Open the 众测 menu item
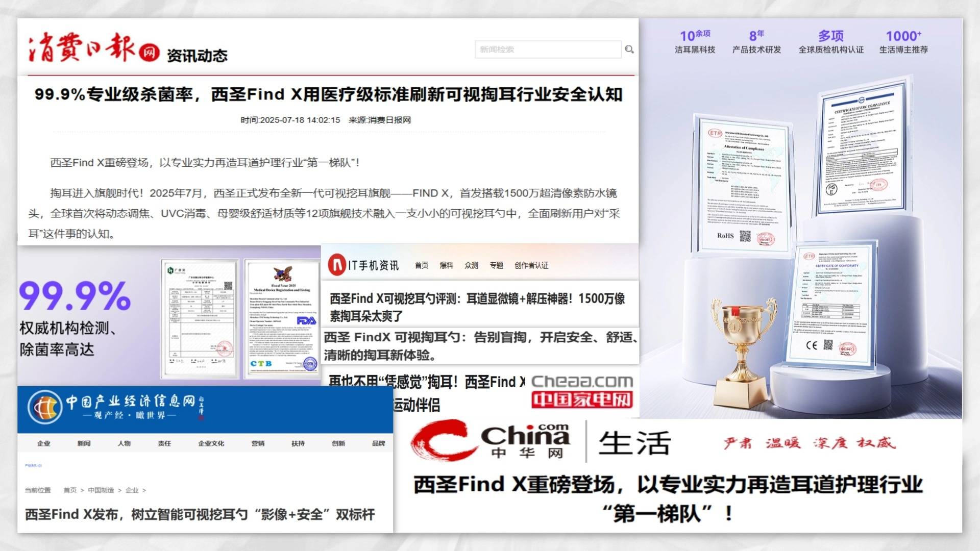Viewport: 980px width, 551px height. pyautogui.click(x=471, y=265)
